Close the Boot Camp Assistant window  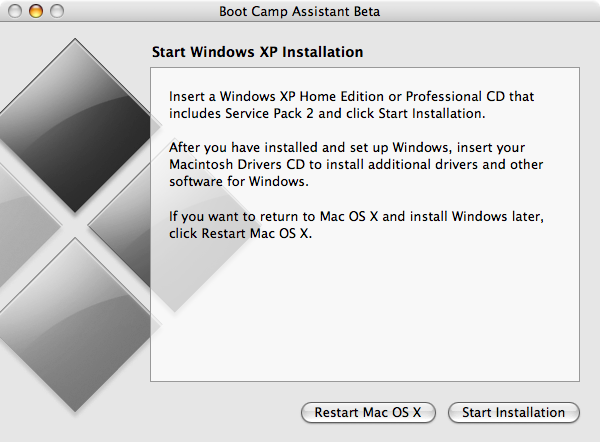(x=15, y=11)
